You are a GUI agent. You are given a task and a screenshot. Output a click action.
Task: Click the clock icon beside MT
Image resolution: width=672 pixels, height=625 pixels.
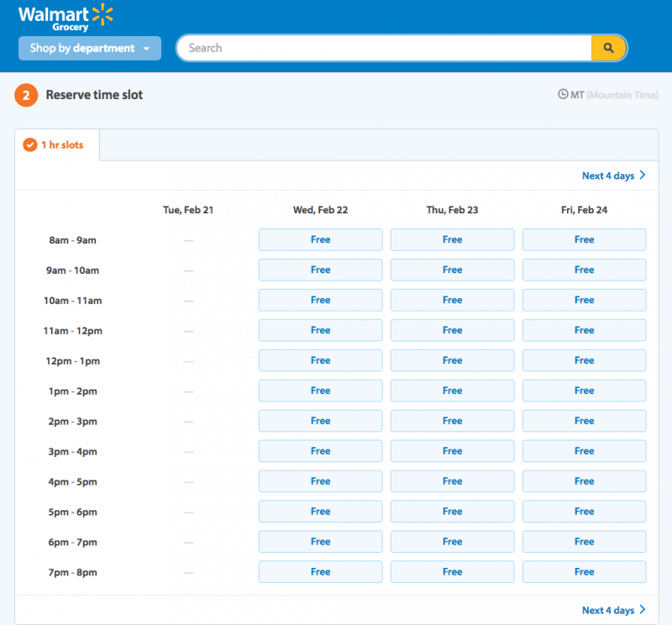click(563, 94)
